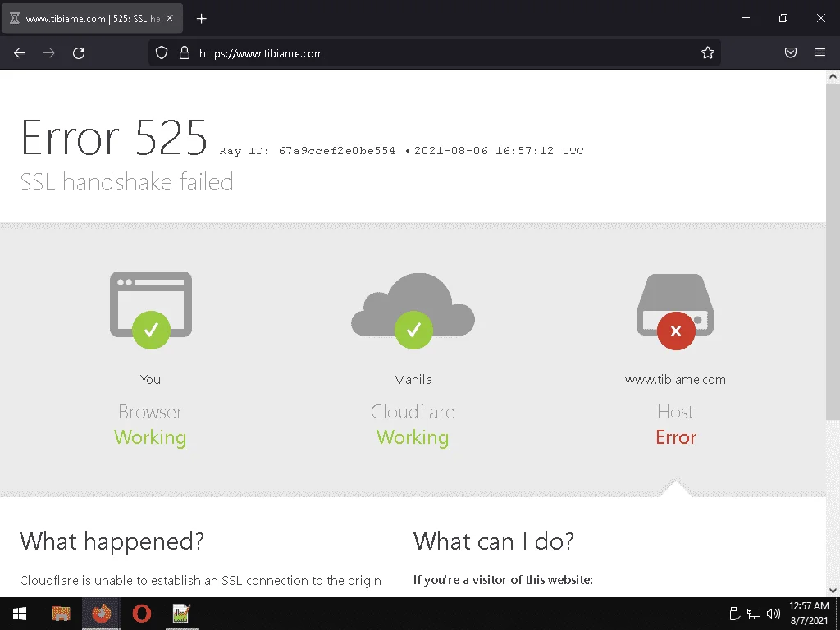This screenshot has height=630, width=840.
Task: Click the Cloudflare cloud icon with checkmark
Action: (413, 311)
